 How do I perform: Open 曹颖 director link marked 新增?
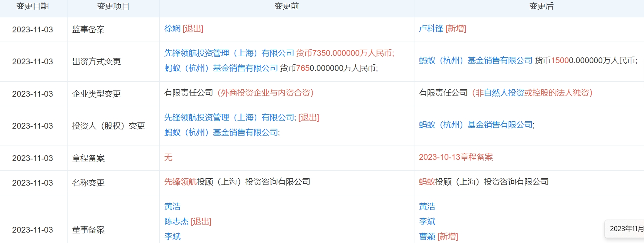(427, 236)
